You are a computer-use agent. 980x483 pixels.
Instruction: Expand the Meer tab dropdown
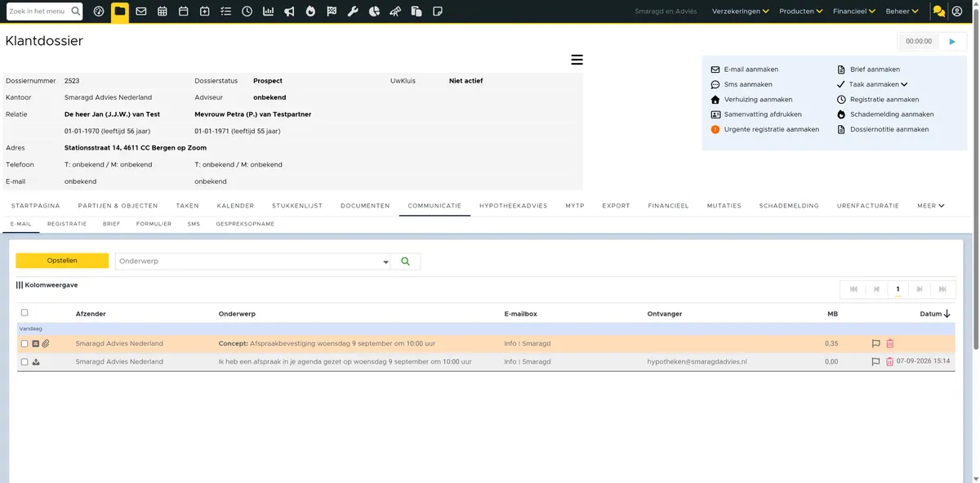click(x=931, y=206)
